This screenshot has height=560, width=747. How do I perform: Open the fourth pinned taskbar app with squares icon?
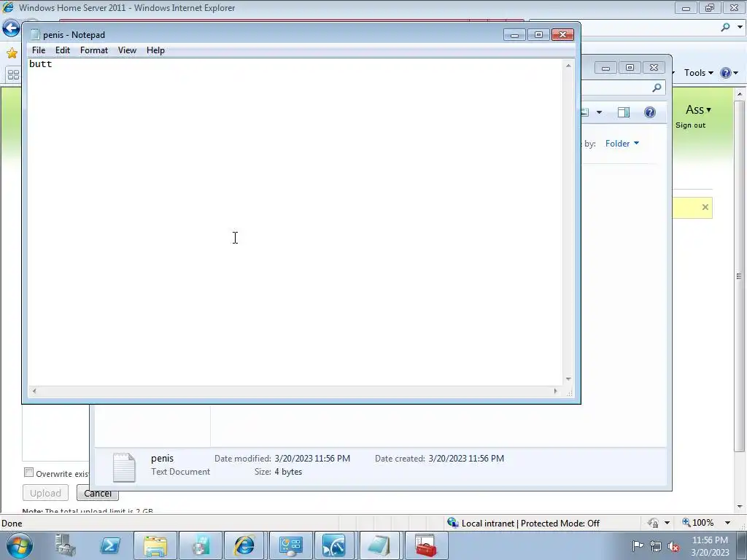point(201,545)
